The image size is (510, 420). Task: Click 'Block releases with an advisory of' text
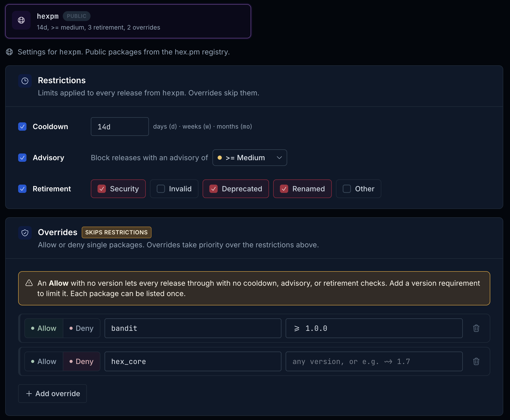[149, 158]
